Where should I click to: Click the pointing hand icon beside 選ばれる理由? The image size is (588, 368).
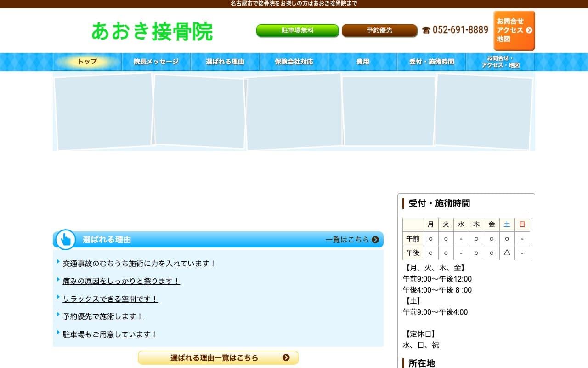click(66, 239)
